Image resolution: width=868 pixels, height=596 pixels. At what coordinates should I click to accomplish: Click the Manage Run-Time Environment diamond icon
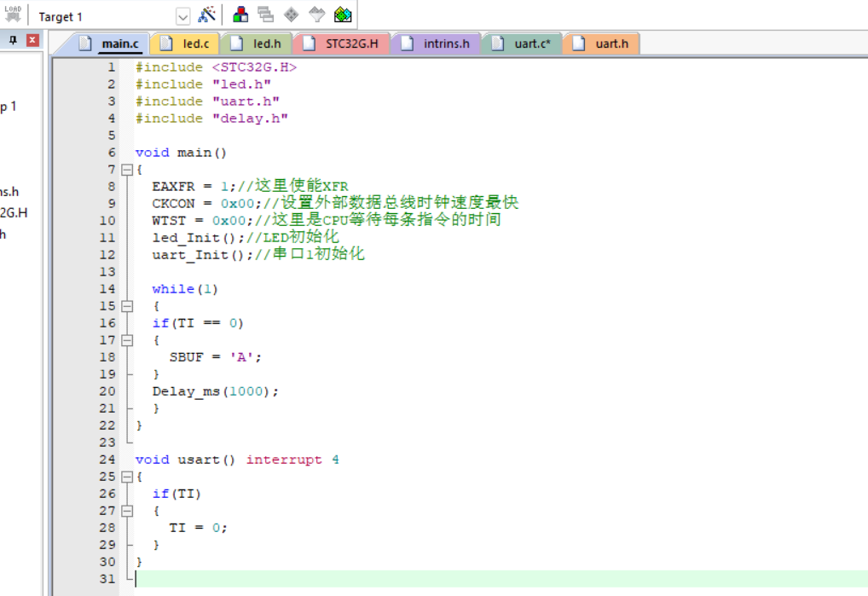291,14
